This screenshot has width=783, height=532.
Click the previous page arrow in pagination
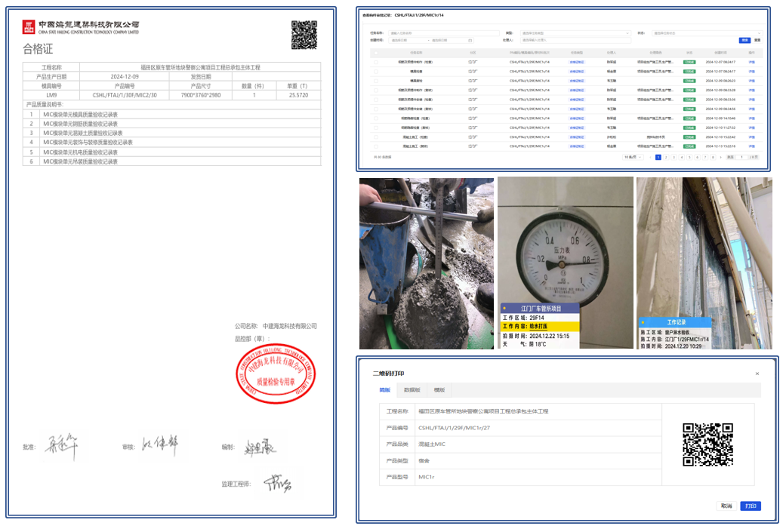coord(650,157)
